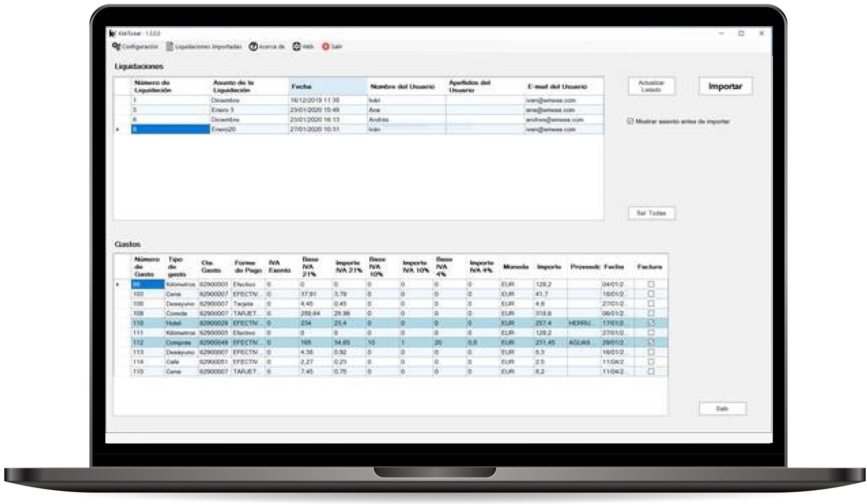Viewport: 867px width, 504px height.
Task: Click the Salir button at bottom right
Action: pos(722,409)
